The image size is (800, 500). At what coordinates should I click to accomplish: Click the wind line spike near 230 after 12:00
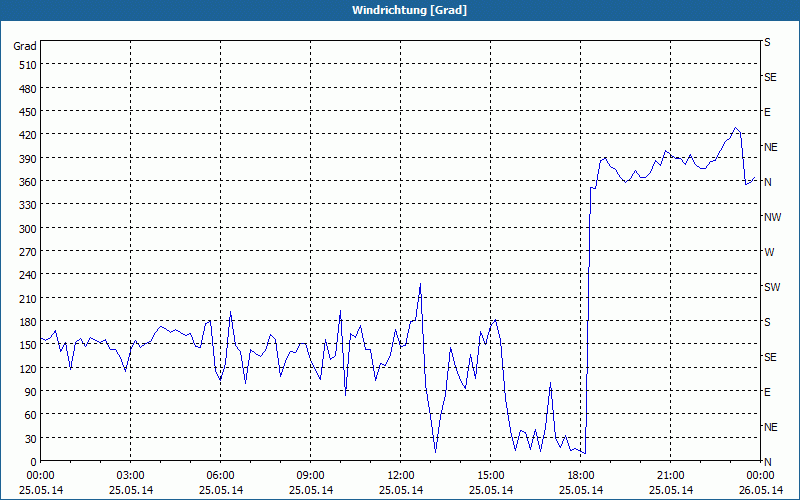tap(420, 284)
